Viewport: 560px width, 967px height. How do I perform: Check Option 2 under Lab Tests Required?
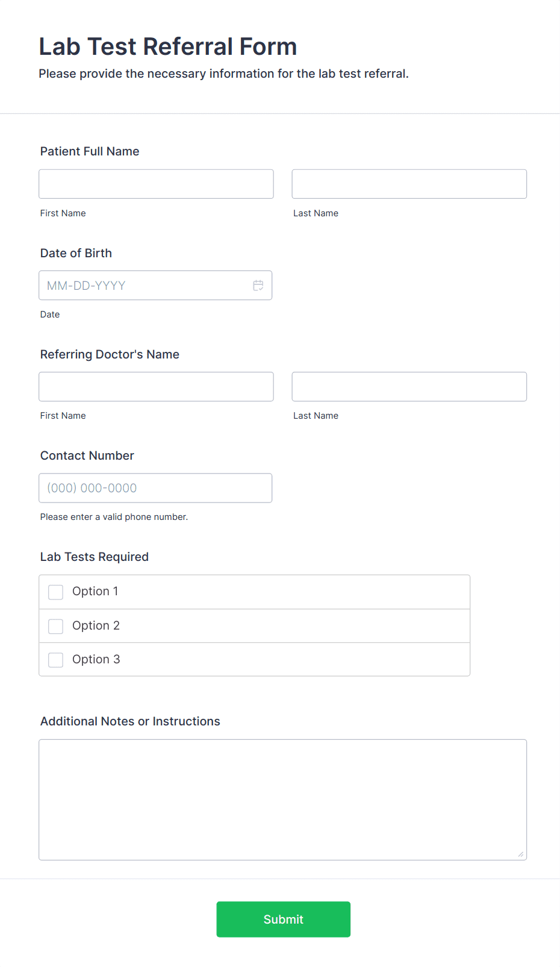pos(55,626)
